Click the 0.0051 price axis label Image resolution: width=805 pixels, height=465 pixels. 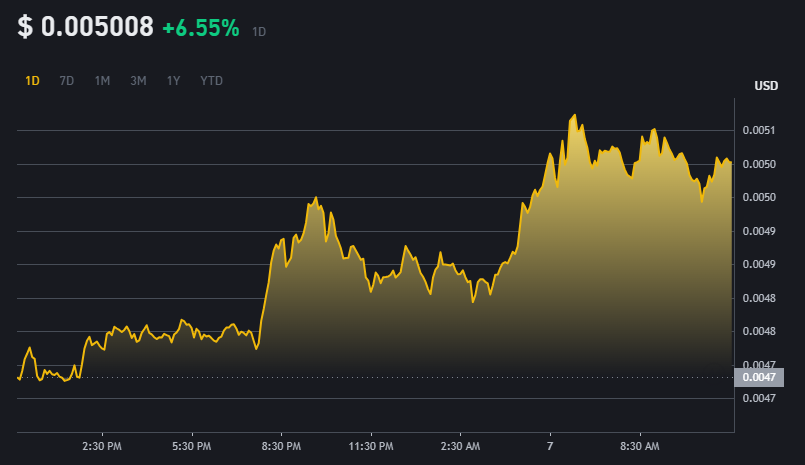[x=759, y=130]
